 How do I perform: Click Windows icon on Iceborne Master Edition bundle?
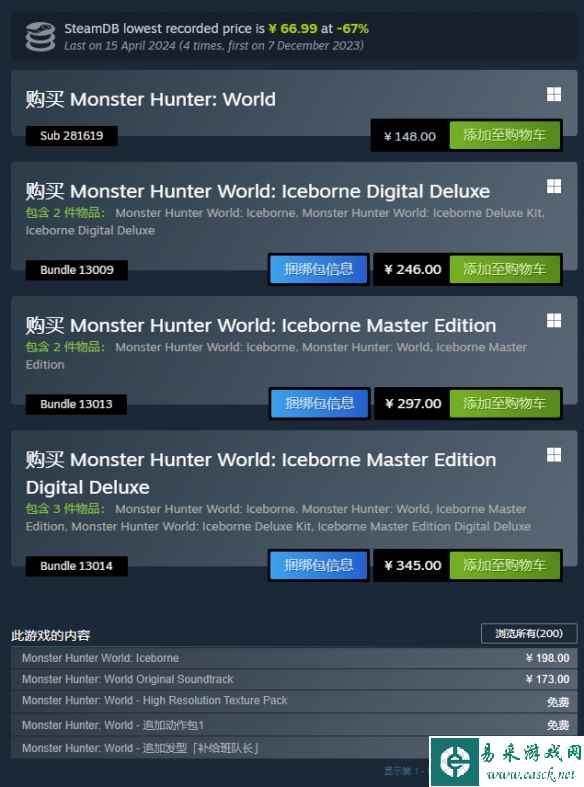(x=554, y=320)
